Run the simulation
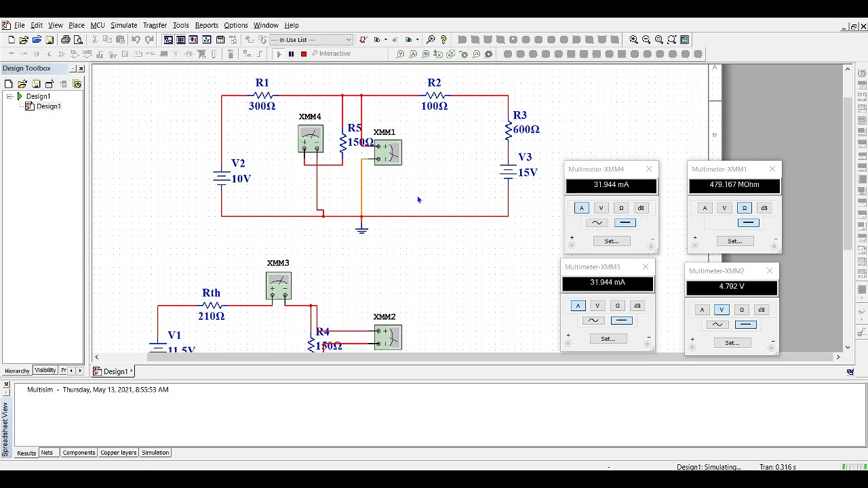 coord(278,54)
